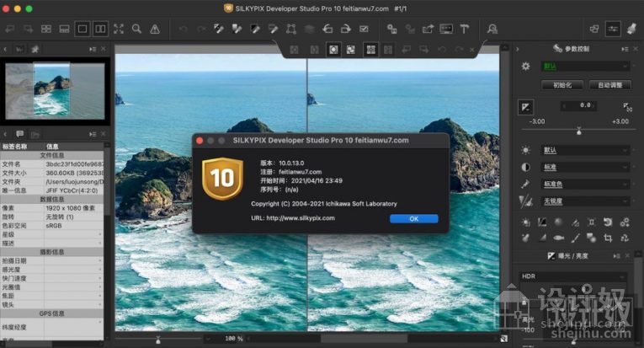
Task: Select the 像素 1920 x 1080 row
Action: 51,208
